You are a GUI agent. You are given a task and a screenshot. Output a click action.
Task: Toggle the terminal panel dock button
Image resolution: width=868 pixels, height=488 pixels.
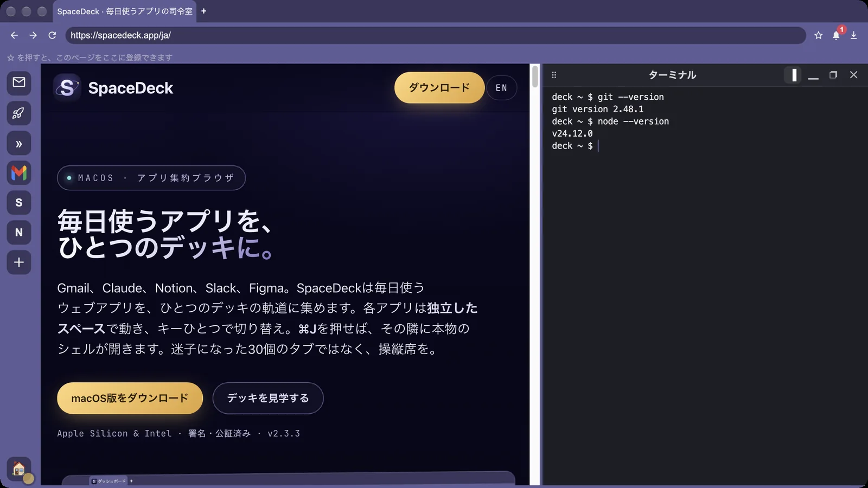point(794,75)
